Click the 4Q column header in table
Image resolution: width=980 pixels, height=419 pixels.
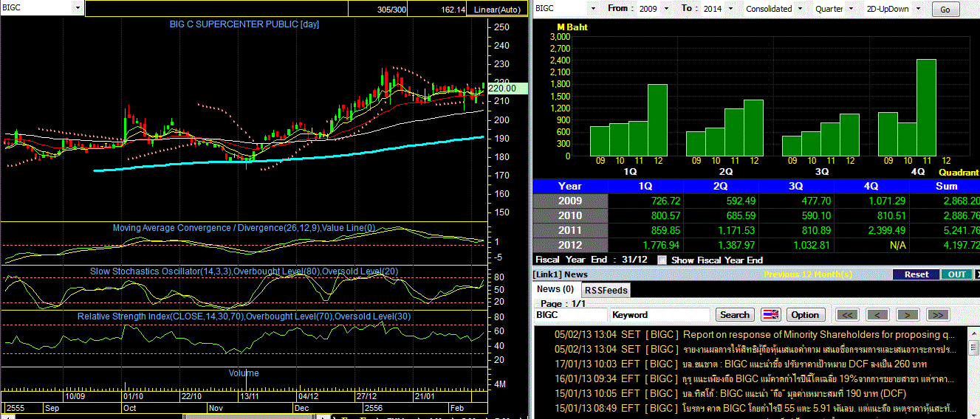pos(871,186)
